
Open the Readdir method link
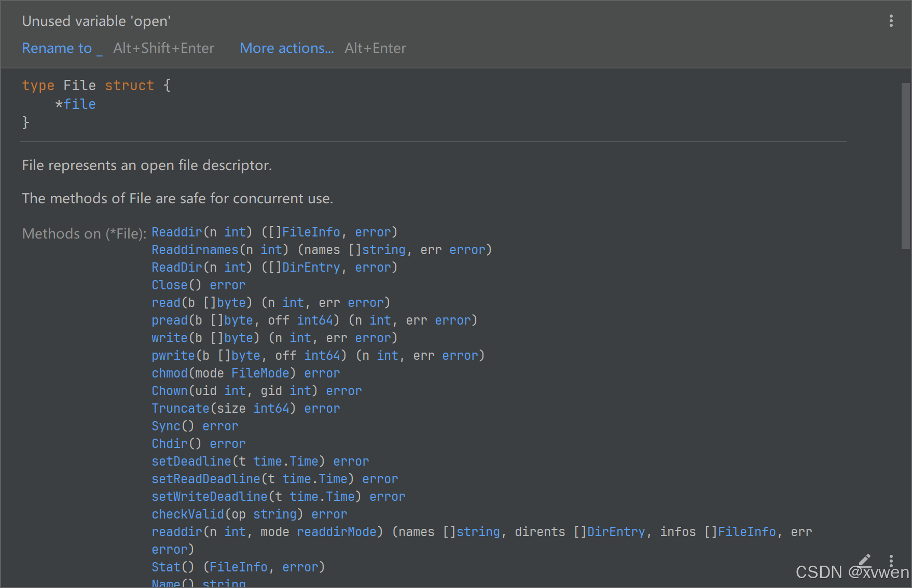click(x=176, y=232)
